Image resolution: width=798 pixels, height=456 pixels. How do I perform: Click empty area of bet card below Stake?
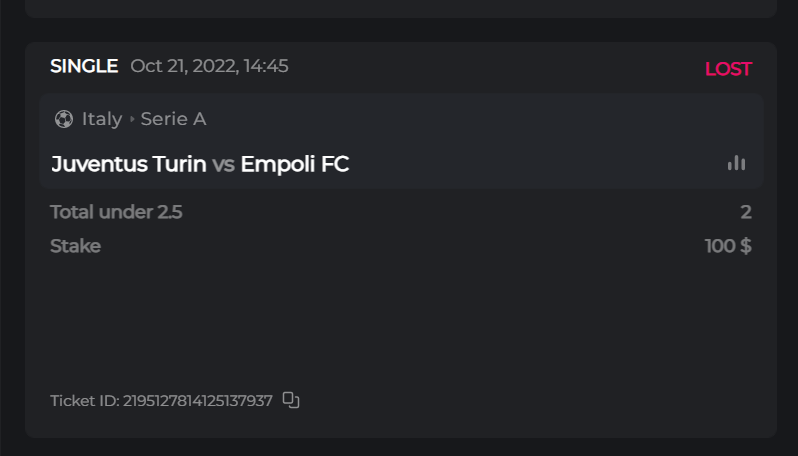click(x=400, y=320)
